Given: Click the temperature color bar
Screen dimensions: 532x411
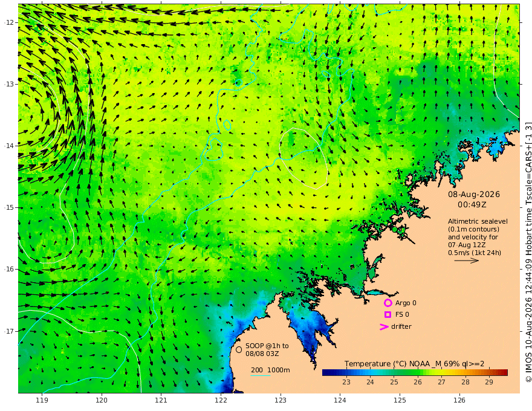Looking at the screenshot, I should pos(415,372).
